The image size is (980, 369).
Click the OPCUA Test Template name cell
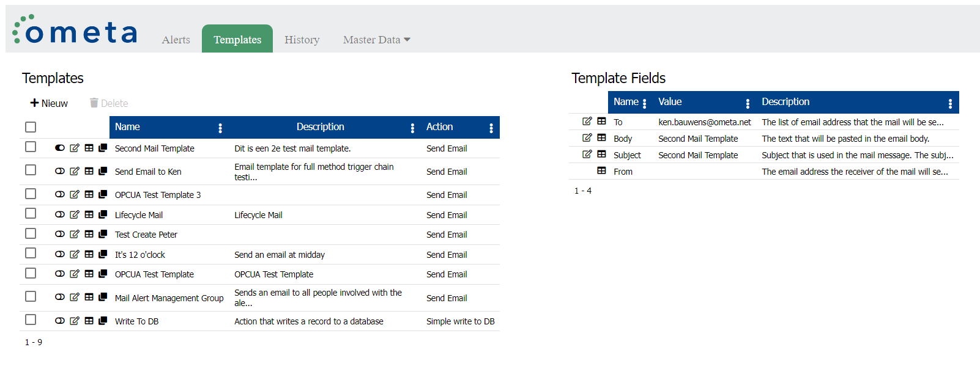click(154, 274)
